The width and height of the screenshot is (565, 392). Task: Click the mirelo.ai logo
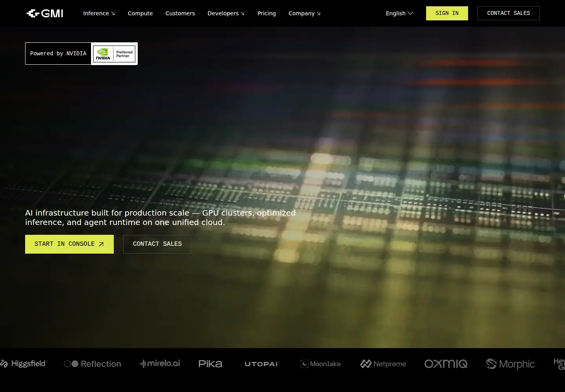[x=160, y=364]
